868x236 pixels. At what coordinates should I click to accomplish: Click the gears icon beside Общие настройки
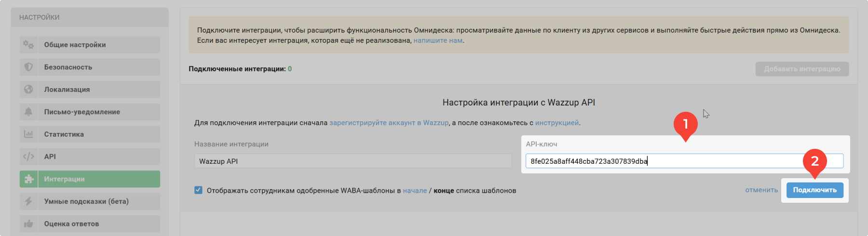tap(28, 45)
